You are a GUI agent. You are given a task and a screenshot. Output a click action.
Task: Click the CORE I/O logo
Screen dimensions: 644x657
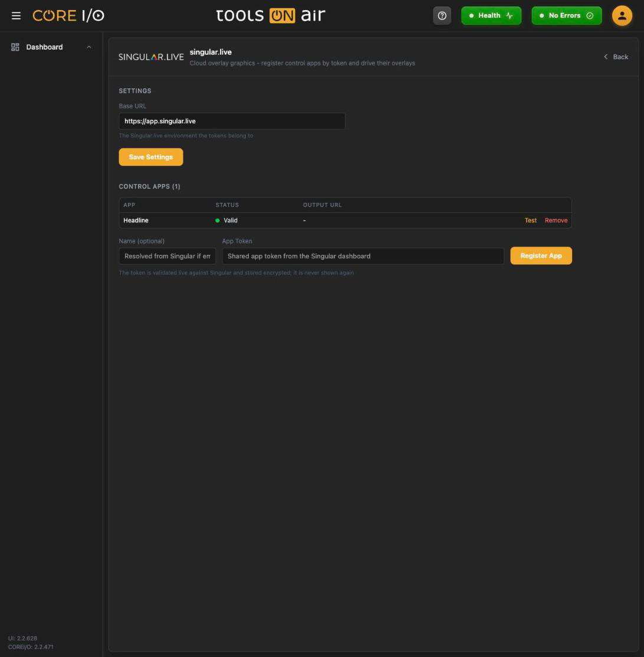tap(68, 15)
